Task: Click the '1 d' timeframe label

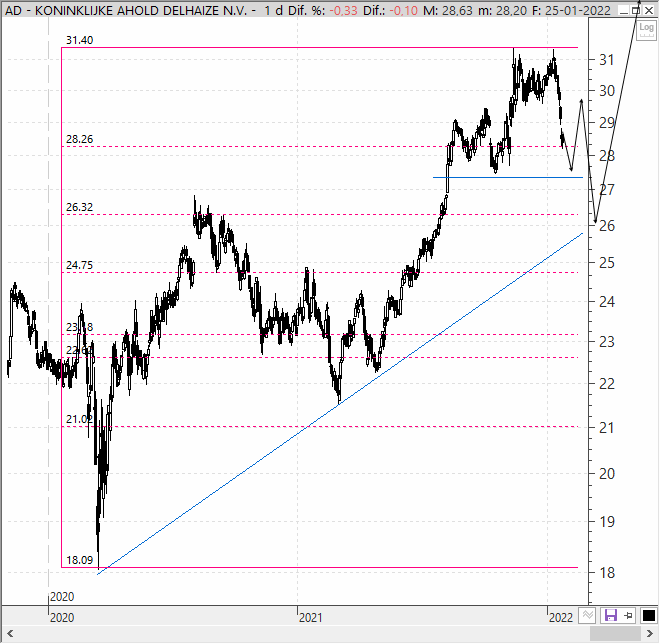Action: point(274,11)
